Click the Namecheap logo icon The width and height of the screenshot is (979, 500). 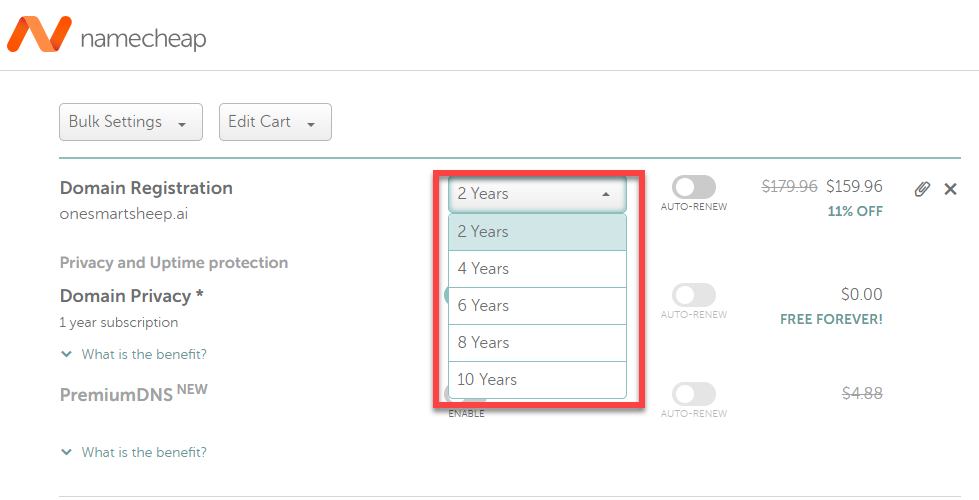pos(39,34)
